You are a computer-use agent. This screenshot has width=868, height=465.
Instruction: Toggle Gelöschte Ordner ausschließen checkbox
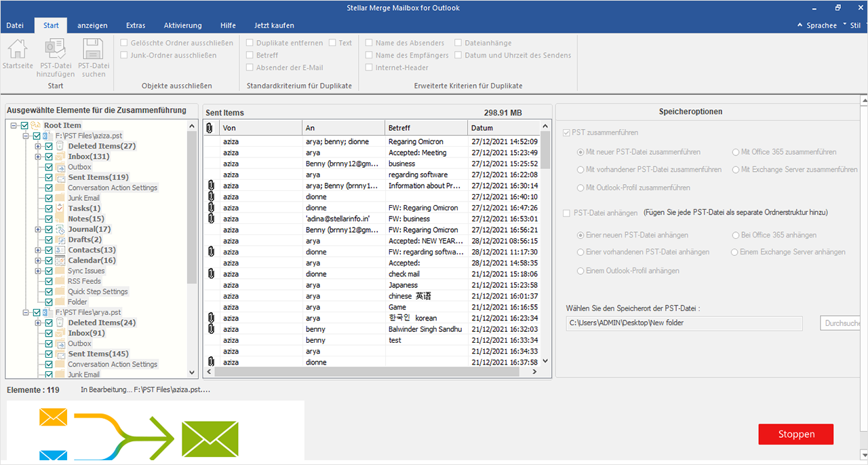coord(124,43)
